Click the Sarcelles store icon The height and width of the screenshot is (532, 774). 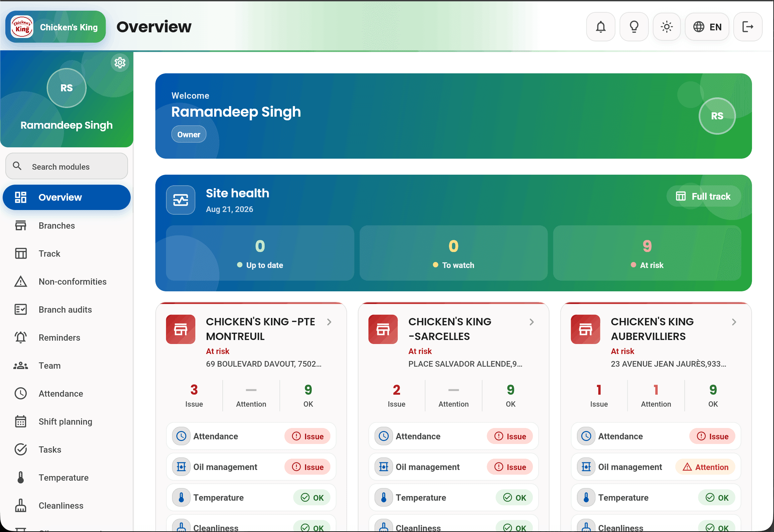[x=383, y=329]
